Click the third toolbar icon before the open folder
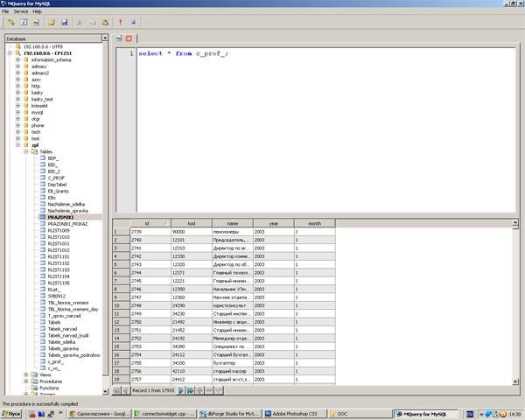The height and width of the screenshot is (420, 525). pos(36,23)
